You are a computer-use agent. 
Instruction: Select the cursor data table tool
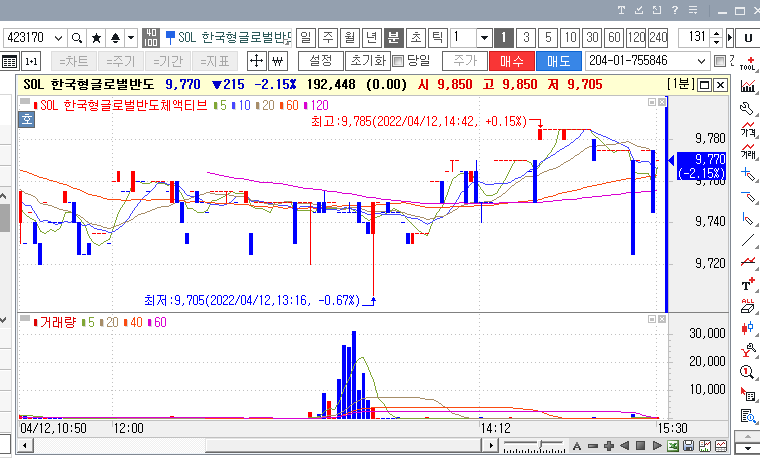click(x=747, y=395)
